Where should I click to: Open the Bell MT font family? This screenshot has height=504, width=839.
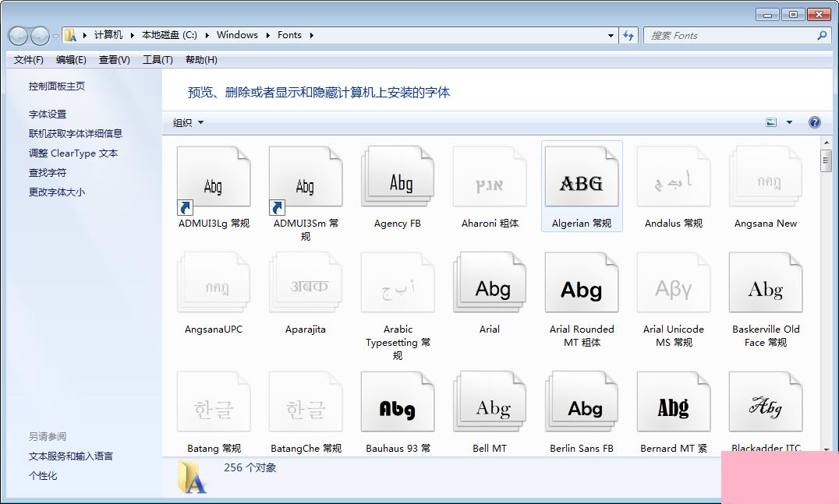point(490,402)
